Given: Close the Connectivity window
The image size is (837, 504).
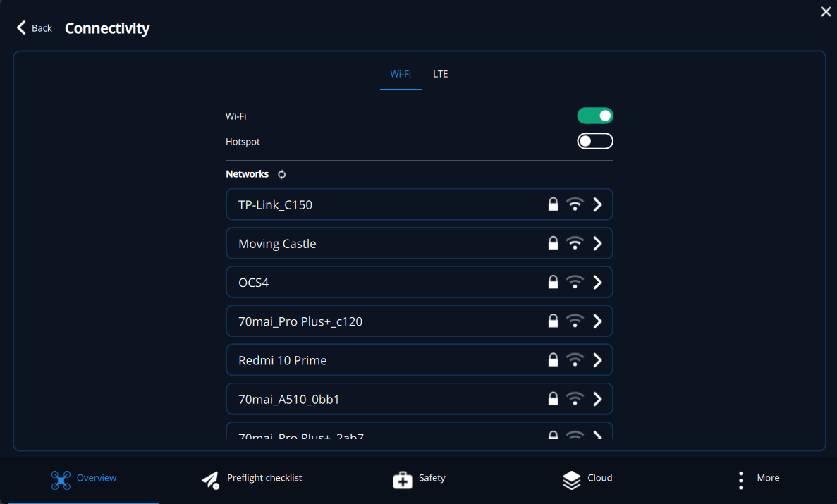Looking at the screenshot, I should [x=826, y=11].
